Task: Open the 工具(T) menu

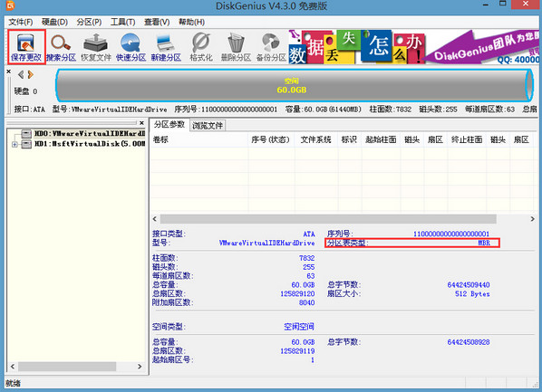Action: click(122, 22)
